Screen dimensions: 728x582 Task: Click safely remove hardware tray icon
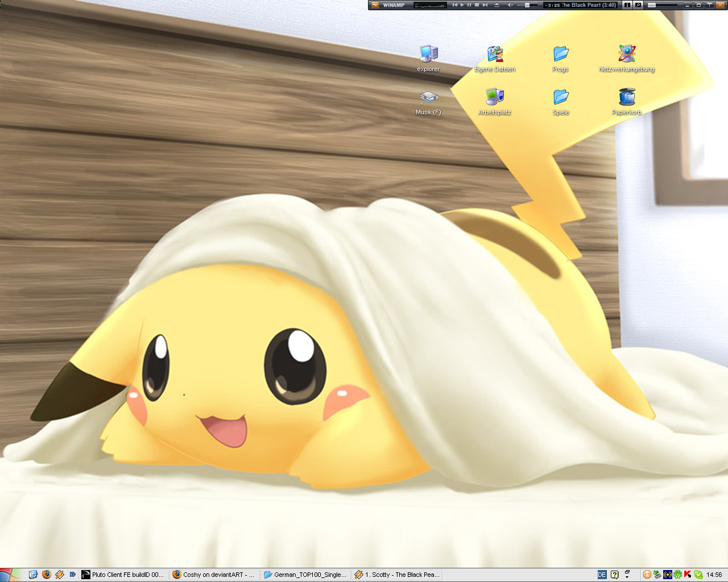click(657, 575)
